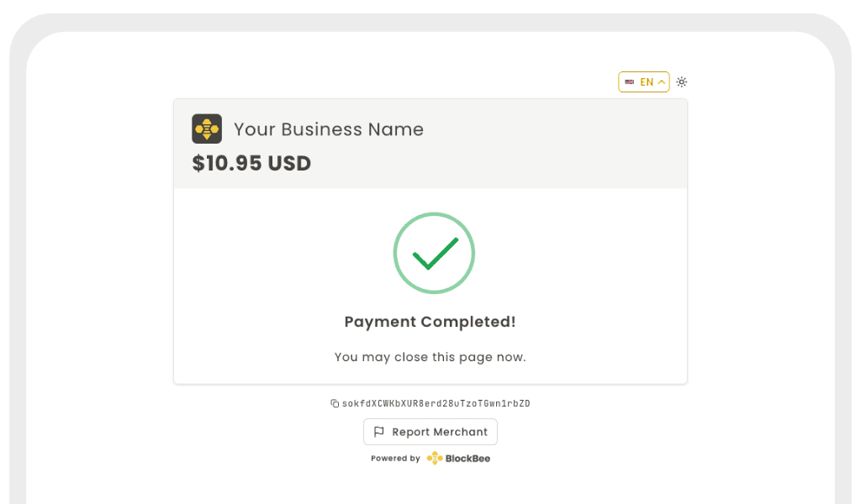Viewport: 861px width, 504px height.
Task: Click the Your Business Name title
Action: click(x=328, y=129)
